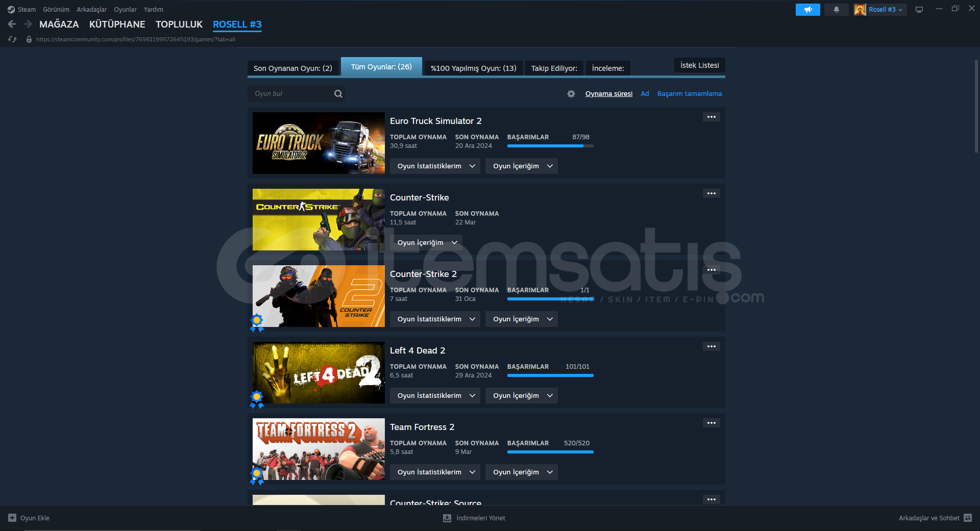
Task: Switch to %100 Yapılmış Oyun tab
Action: (474, 68)
